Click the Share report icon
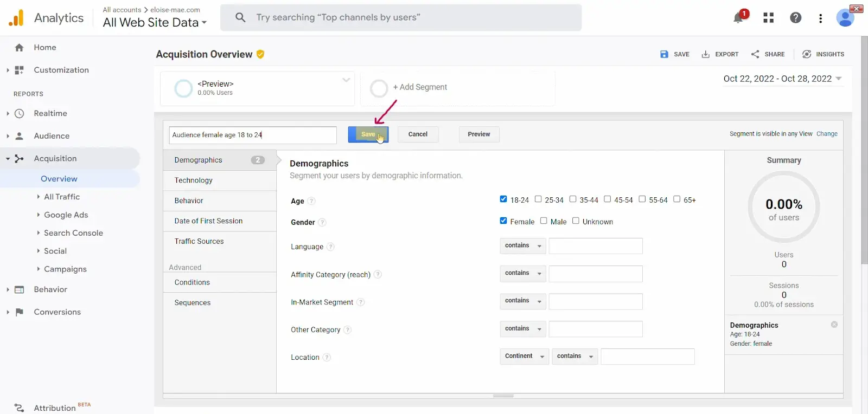This screenshot has width=868, height=414. [x=755, y=54]
